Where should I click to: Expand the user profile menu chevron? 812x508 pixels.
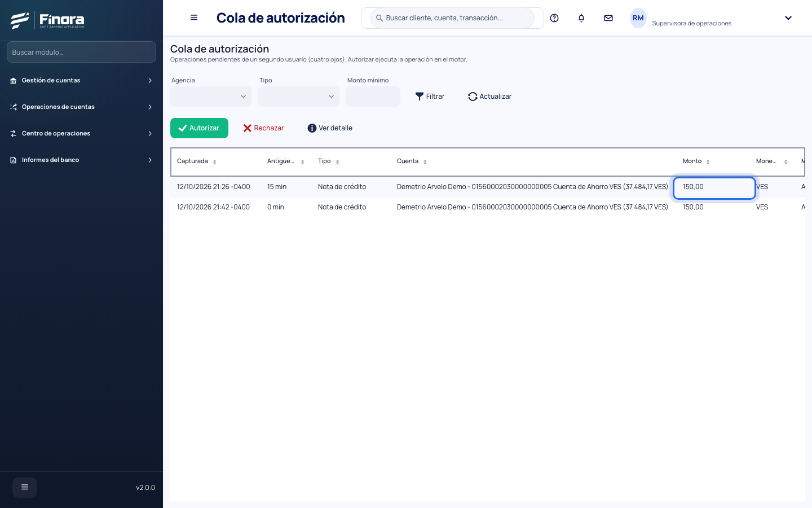pos(788,18)
